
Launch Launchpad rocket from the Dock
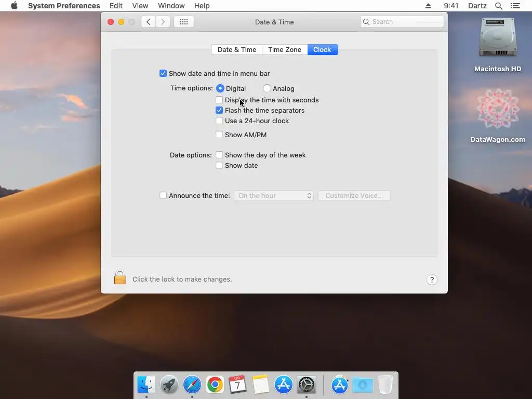pos(169,384)
